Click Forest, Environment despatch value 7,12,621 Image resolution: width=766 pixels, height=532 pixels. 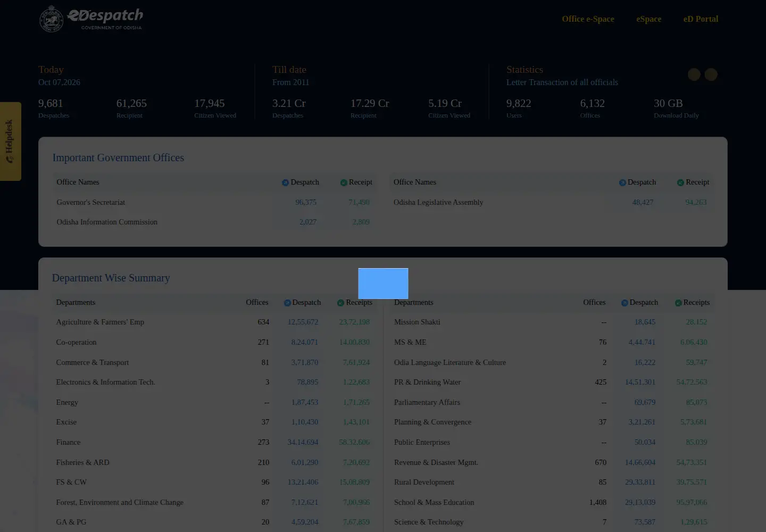[x=304, y=502]
